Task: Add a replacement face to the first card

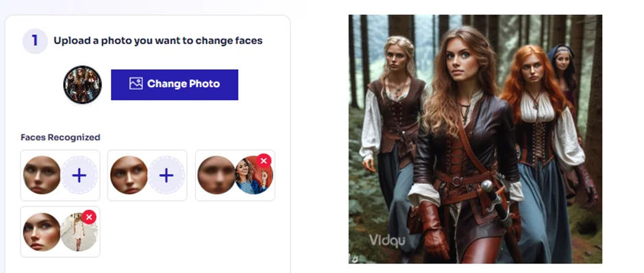Action: tap(79, 175)
